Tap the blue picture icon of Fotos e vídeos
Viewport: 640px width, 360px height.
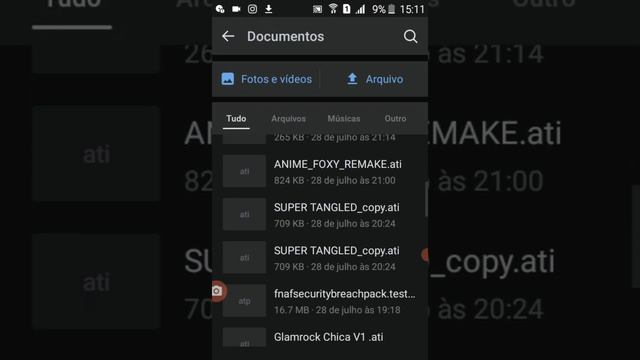point(228,79)
